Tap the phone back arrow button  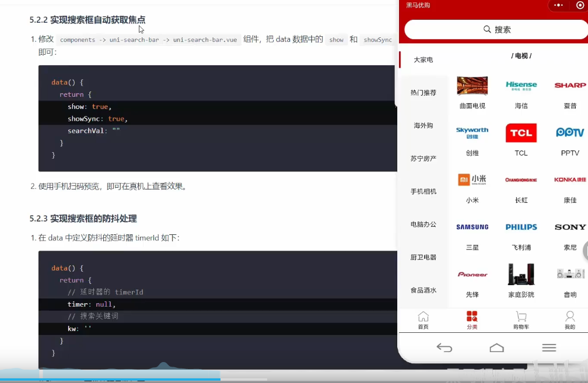click(x=444, y=348)
